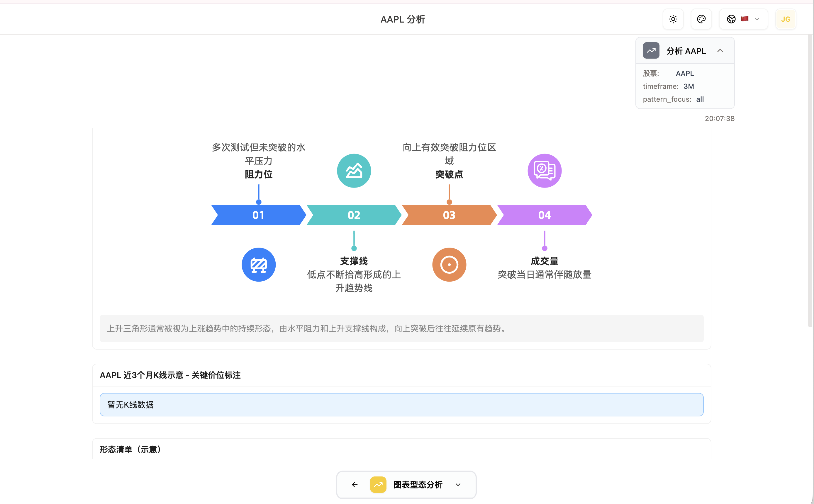Click the 20:07:38 timestamp
Image resolution: width=814 pixels, height=504 pixels.
720,118
